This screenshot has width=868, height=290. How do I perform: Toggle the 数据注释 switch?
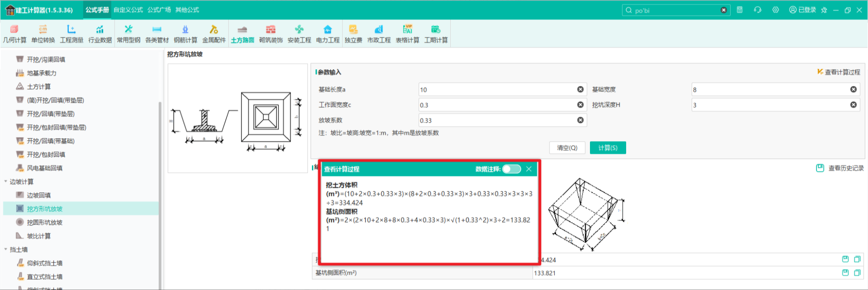[512, 169]
